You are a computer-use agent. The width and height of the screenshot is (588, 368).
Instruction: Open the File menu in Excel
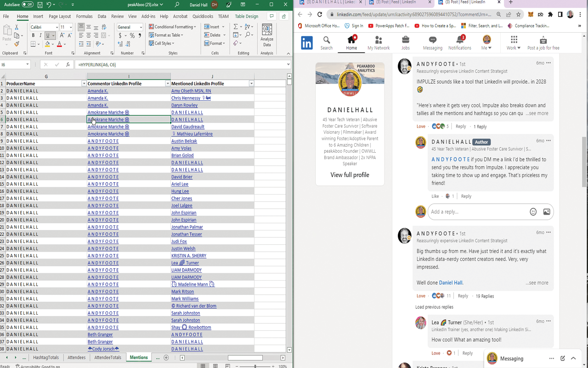coord(6,16)
